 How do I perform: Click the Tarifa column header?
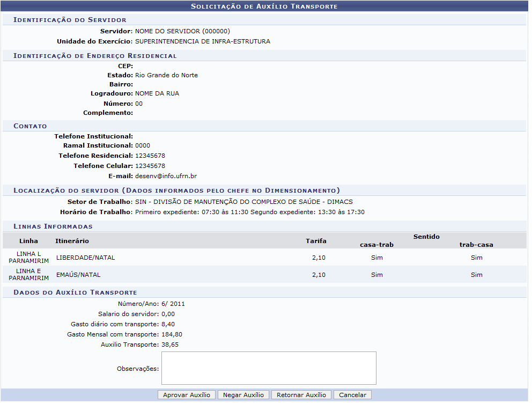[316, 241]
